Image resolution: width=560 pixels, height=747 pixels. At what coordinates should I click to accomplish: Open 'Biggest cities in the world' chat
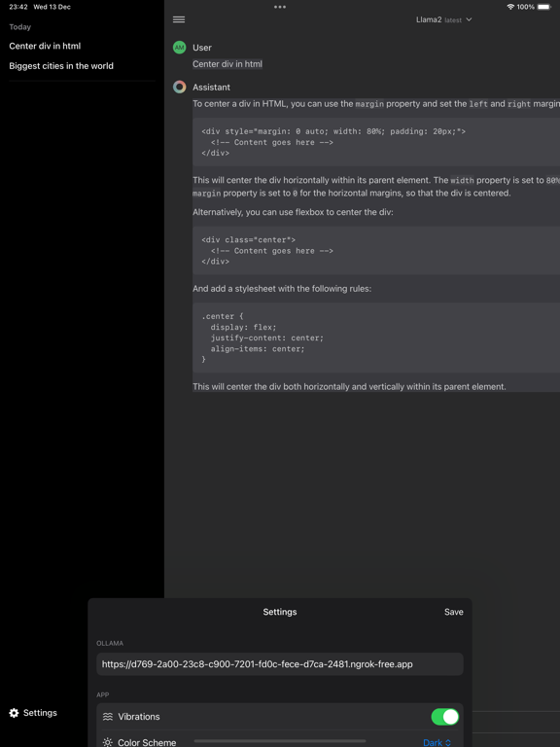coord(61,66)
